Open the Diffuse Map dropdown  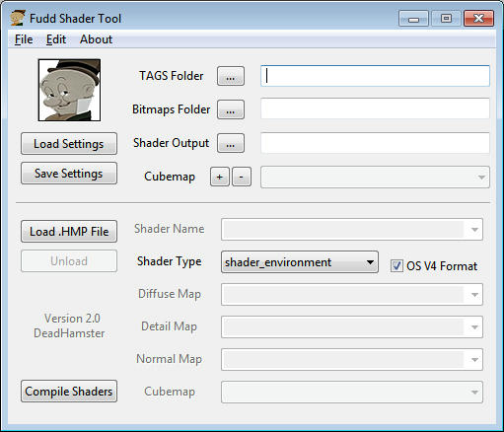pos(352,294)
